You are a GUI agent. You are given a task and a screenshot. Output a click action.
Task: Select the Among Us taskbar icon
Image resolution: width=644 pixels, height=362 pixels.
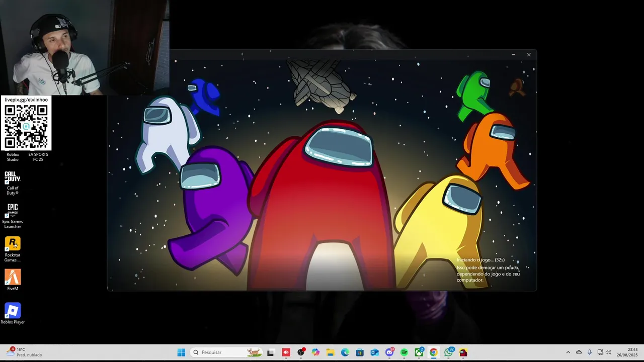463,352
